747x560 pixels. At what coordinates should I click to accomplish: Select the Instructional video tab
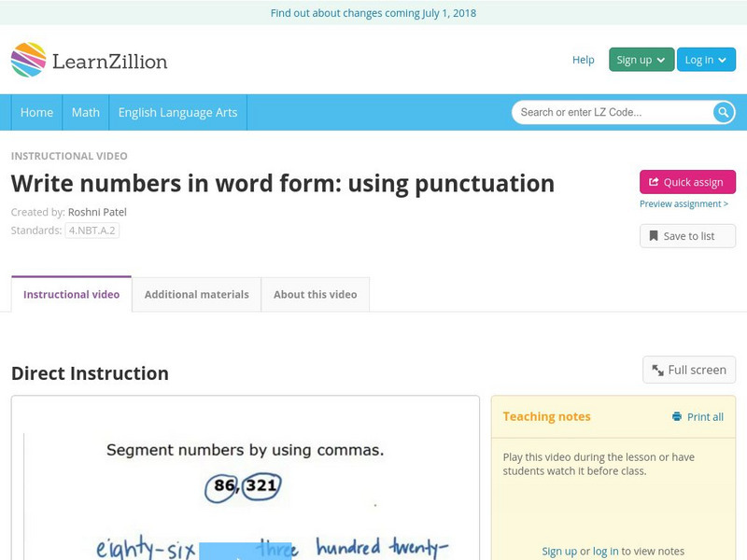pyautogui.click(x=70, y=294)
